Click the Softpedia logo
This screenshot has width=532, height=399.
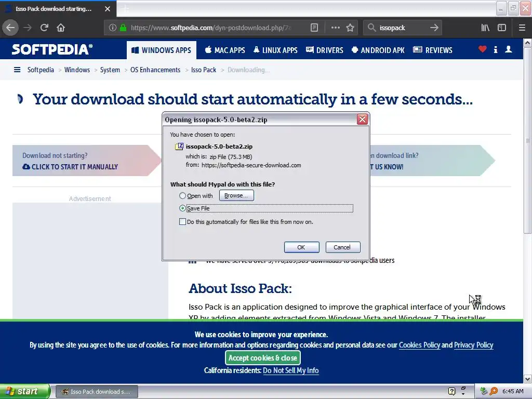coord(52,49)
